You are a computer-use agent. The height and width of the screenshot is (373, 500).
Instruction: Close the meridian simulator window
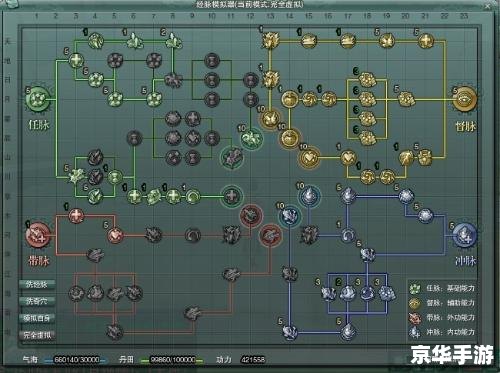488,5
